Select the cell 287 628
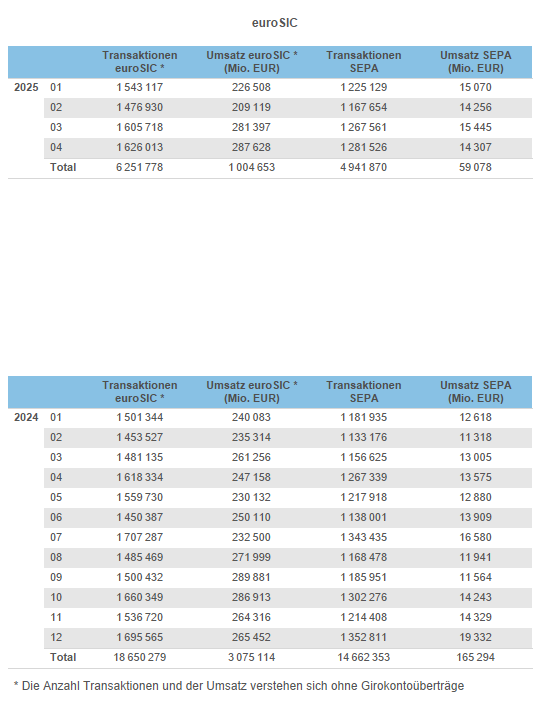 [251, 147]
